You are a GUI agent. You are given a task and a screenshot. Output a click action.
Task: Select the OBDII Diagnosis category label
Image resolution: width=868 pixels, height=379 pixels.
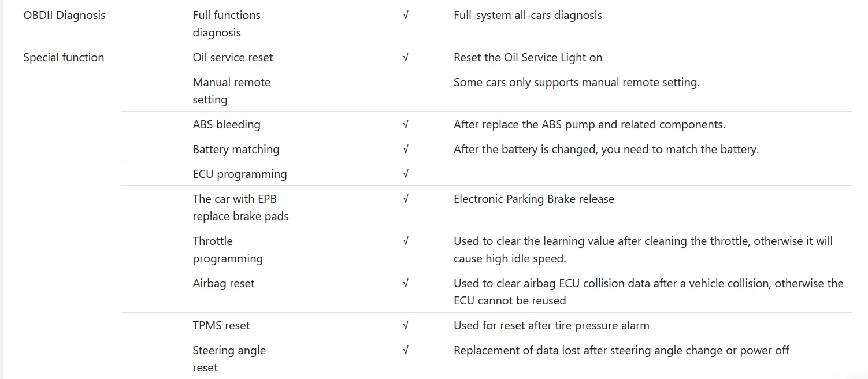tap(64, 15)
